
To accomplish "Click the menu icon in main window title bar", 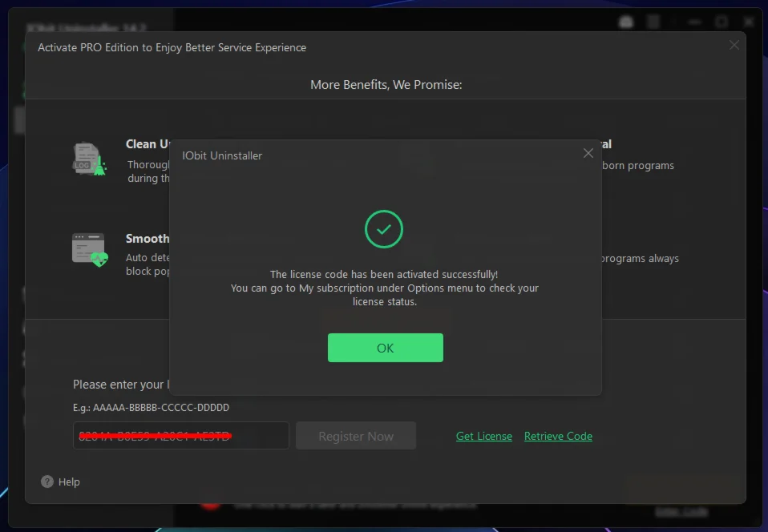I will coord(653,22).
